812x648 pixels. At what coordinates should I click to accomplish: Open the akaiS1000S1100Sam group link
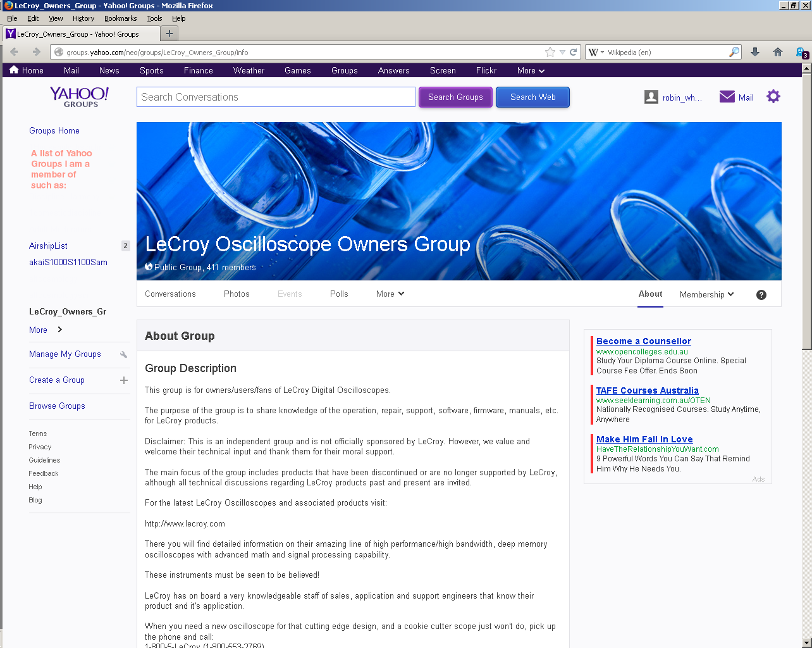[68, 263]
